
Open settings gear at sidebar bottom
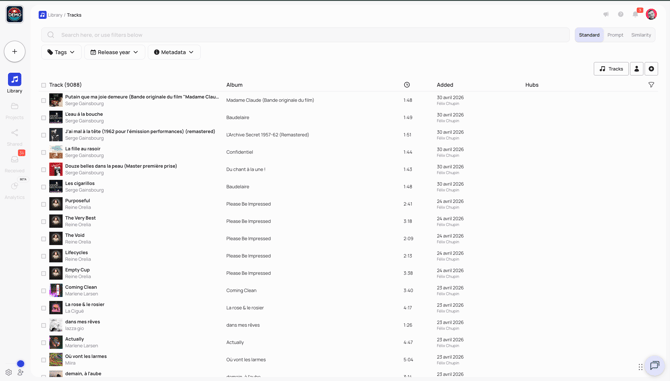[9, 372]
